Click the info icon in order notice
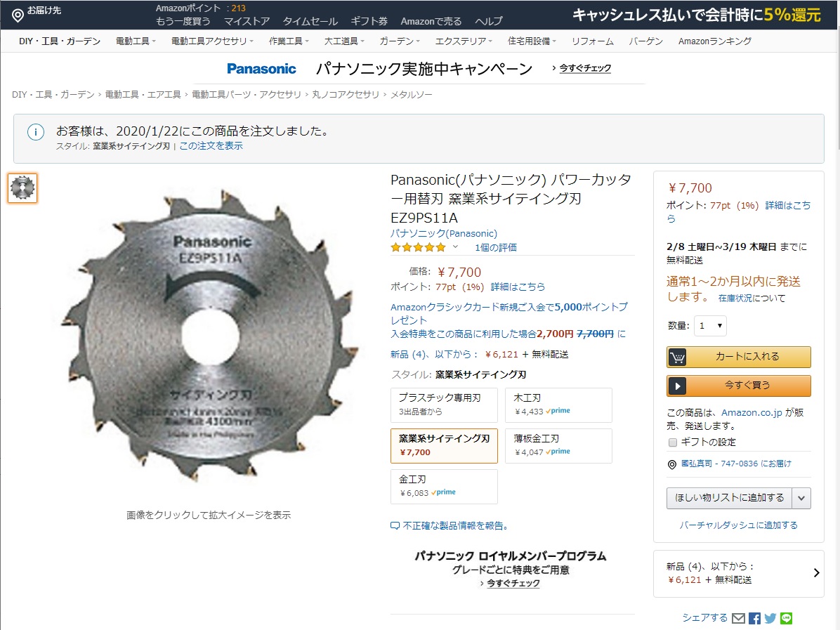Screen dimensions: 840x630 click(36, 132)
